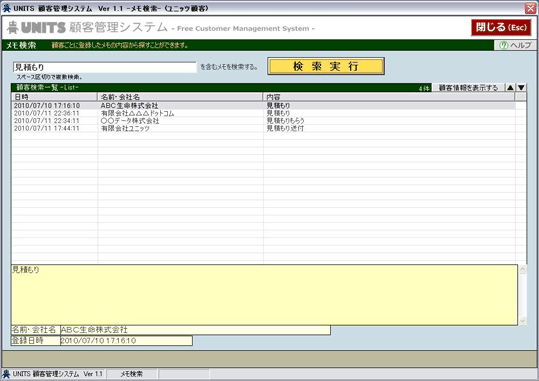Sort by the 名前・会社名 column header

(180, 97)
